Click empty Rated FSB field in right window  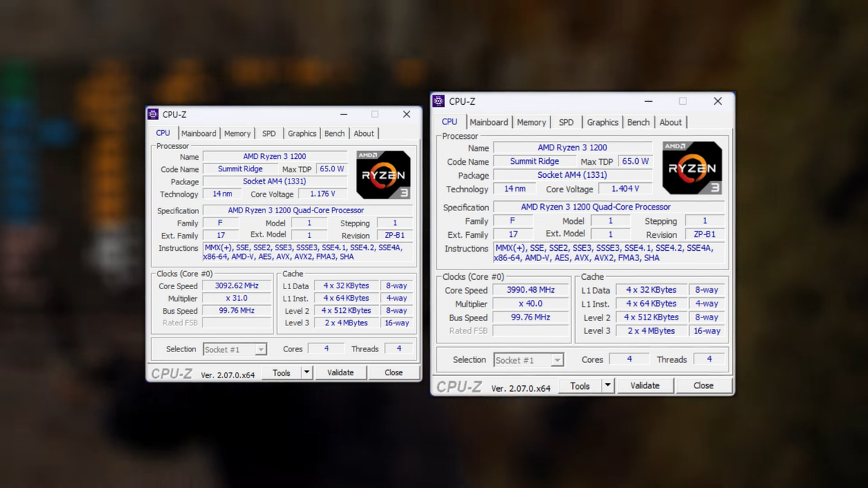(x=529, y=331)
